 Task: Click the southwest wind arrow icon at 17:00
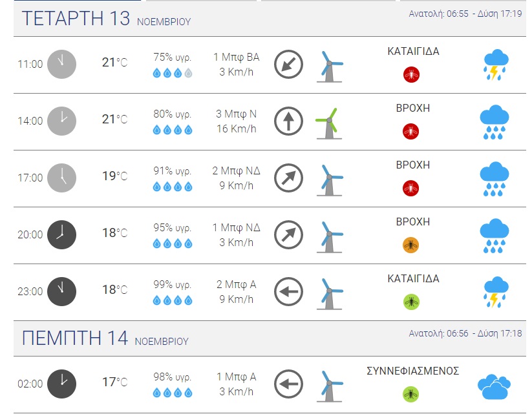(x=288, y=178)
